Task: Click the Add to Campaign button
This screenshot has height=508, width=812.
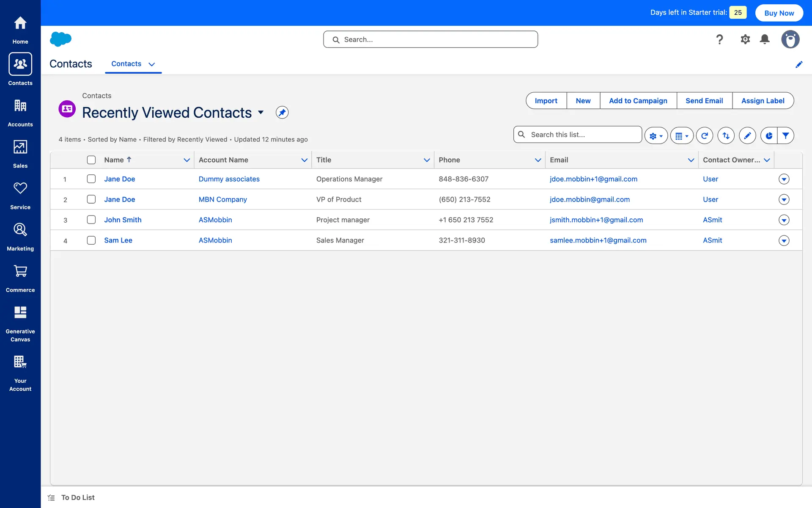Action: tap(638, 101)
